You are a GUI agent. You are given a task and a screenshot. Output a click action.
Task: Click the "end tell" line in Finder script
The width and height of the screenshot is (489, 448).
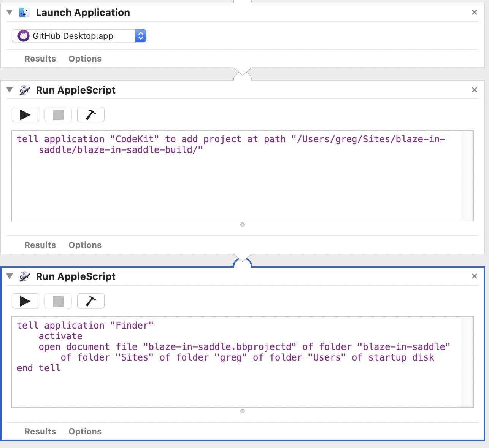point(39,368)
